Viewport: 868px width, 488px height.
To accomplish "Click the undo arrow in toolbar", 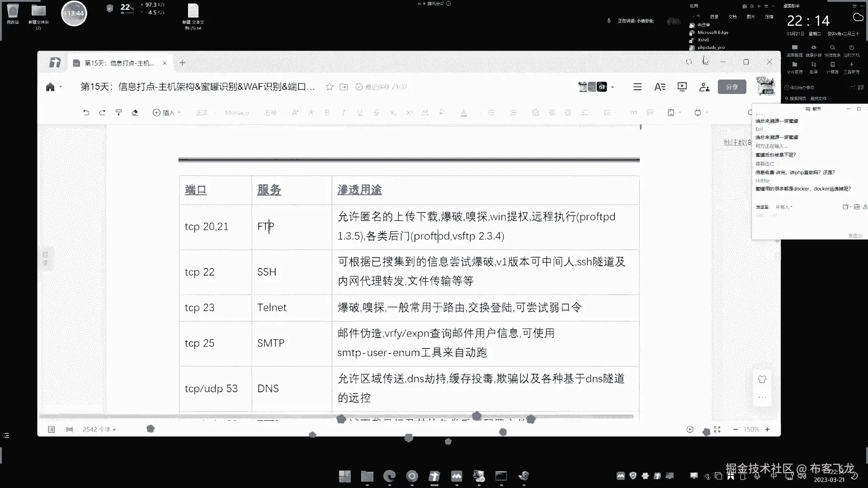I will (x=86, y=113).
